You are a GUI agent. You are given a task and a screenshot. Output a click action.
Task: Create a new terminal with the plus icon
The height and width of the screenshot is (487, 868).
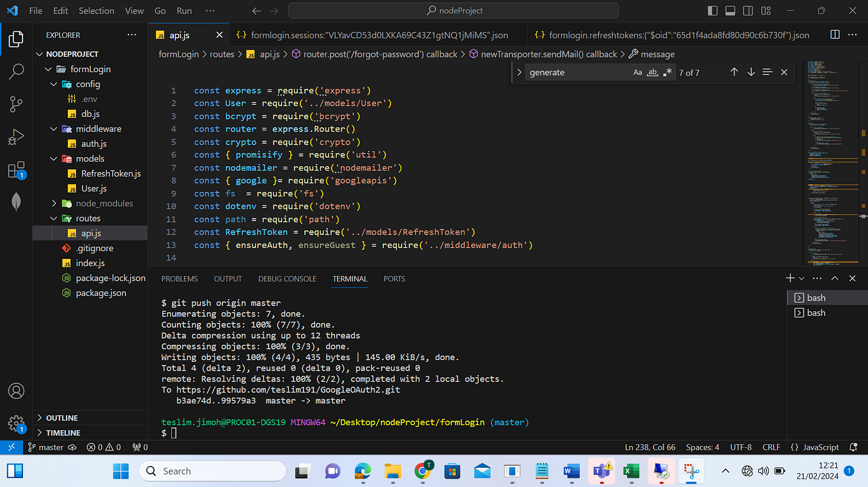pos(790,277)
